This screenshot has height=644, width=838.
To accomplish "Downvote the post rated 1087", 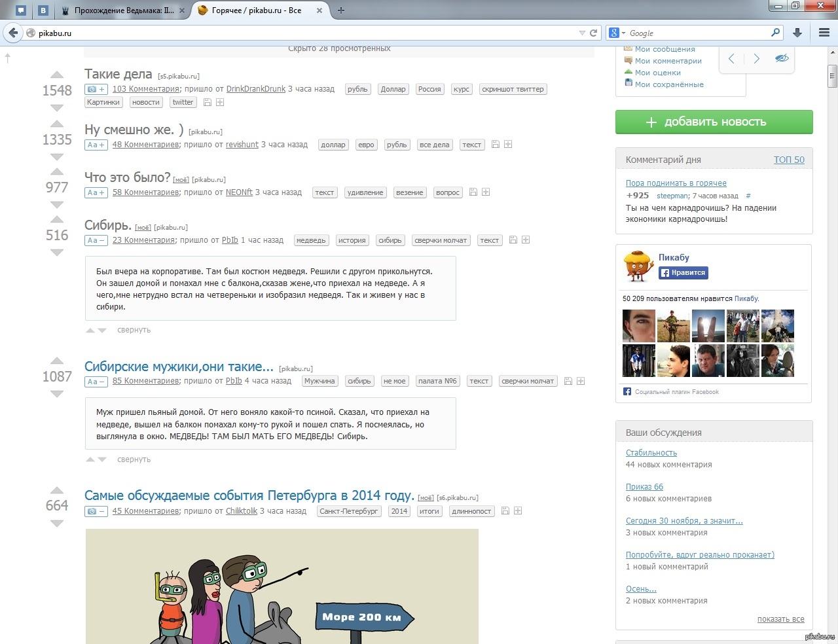I will [57, 393].
